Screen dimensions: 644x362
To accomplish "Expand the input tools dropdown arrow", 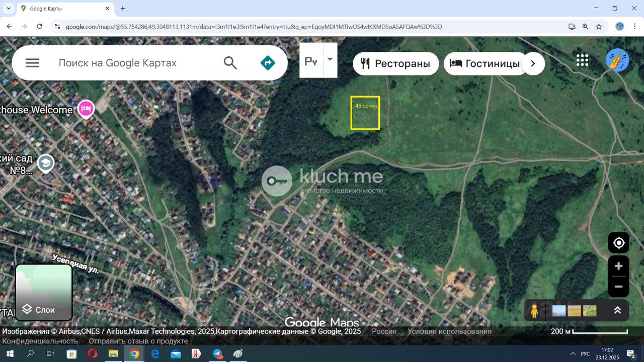I will point(330,59).
